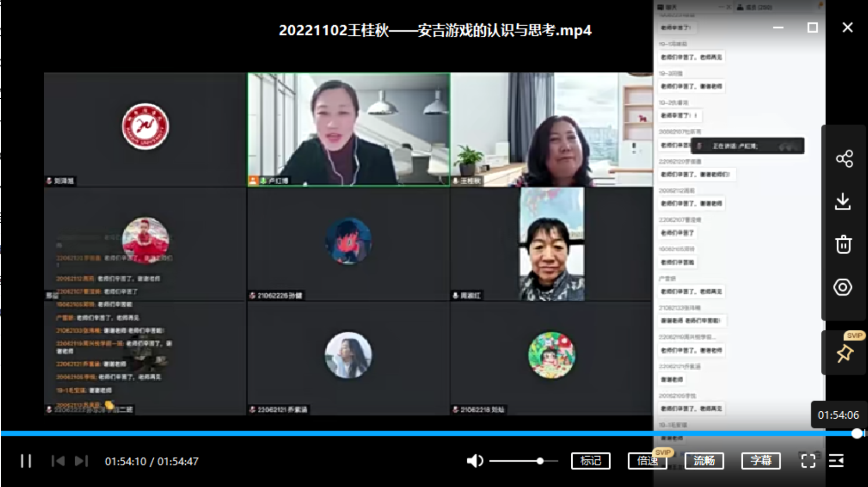Open the 字幕 subtitle options
This screenshot has height=487, width=868.
click(760, 461)
